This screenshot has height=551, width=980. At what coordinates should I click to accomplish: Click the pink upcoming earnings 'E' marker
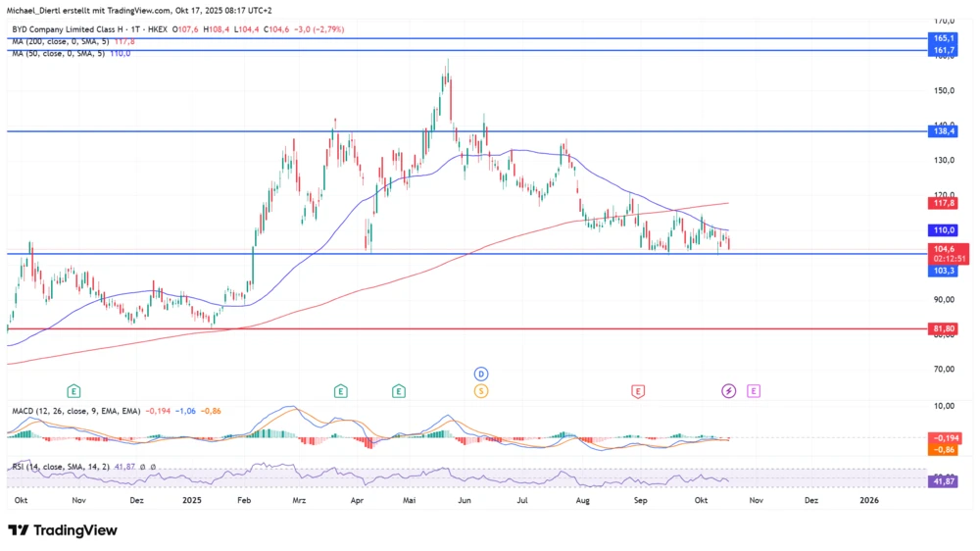click(754, 391)
